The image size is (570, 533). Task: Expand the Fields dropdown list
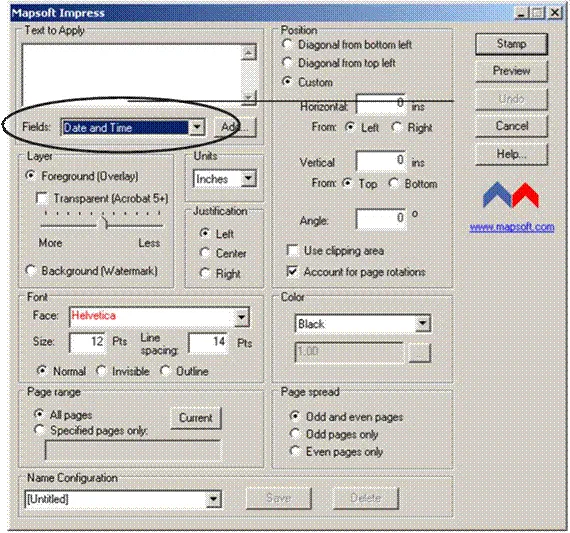point(197,128)
